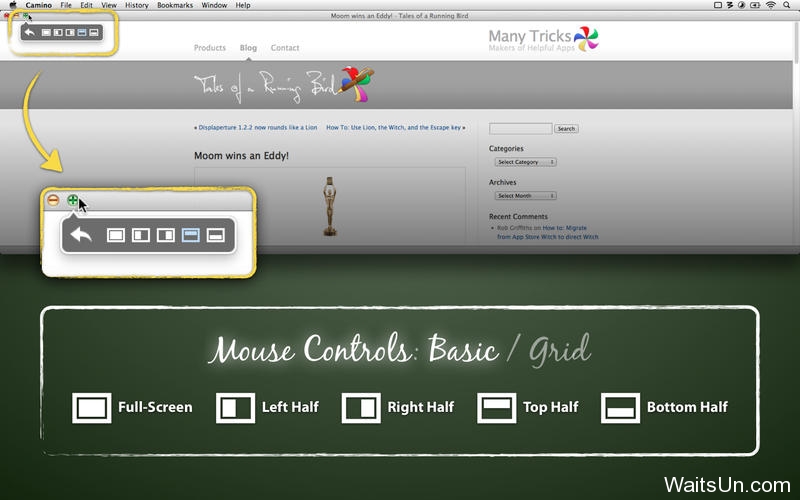Select full-screen icon in the enlarged Moom popup

116,235
